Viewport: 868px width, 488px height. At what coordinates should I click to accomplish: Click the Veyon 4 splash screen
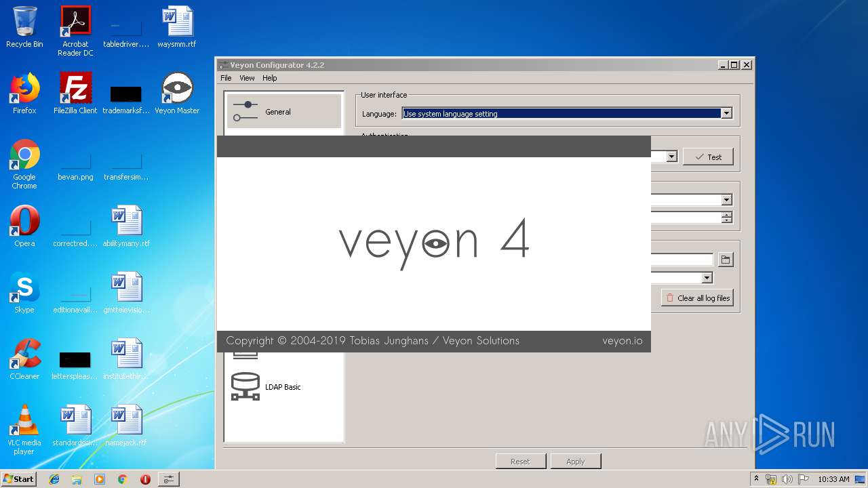(434, 244)
